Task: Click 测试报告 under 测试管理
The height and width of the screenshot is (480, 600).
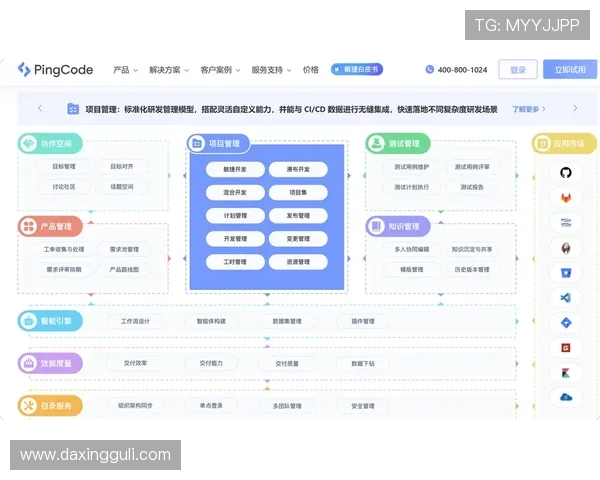Action: (x=472, y=187)
